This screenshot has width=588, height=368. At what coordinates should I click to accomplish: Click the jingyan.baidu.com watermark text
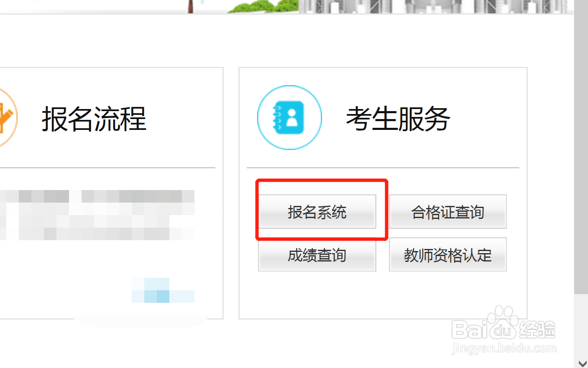(x=504, y=348)
